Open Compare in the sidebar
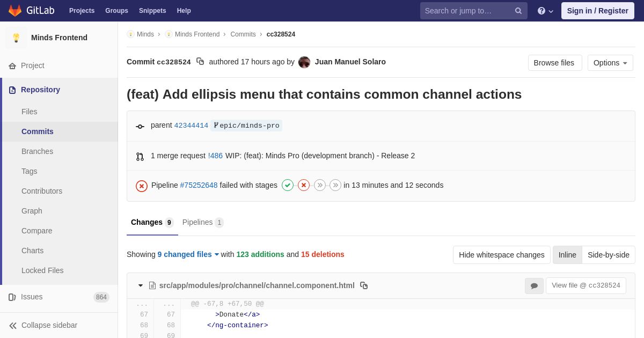The width and height of the screenshot is (644, 338). [x=60, y=231]
